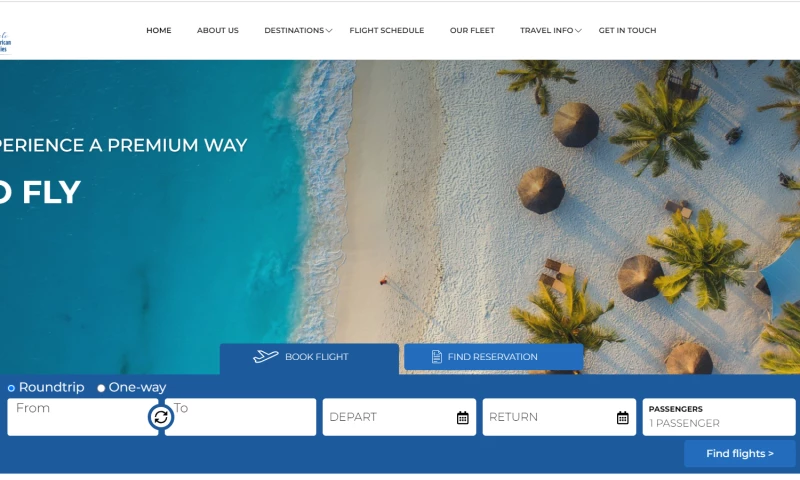Click the Find flights button
This screenshot has height=480, width=800.
point(740,453)
